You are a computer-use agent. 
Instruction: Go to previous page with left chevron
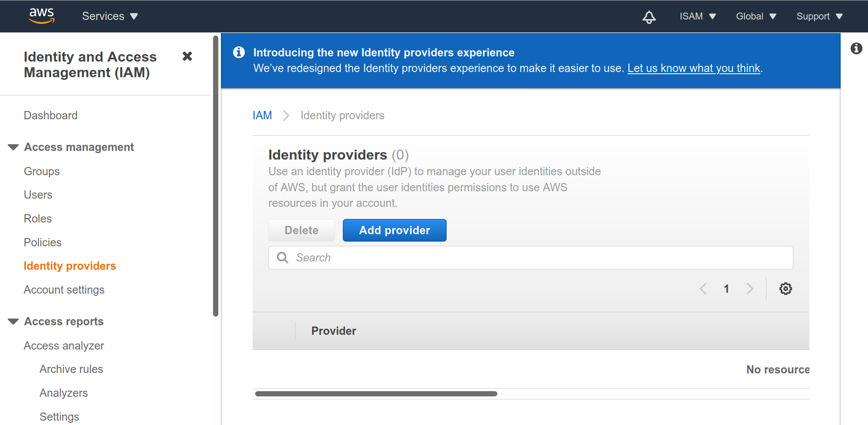pyautogui.click(x=703, y=289)
